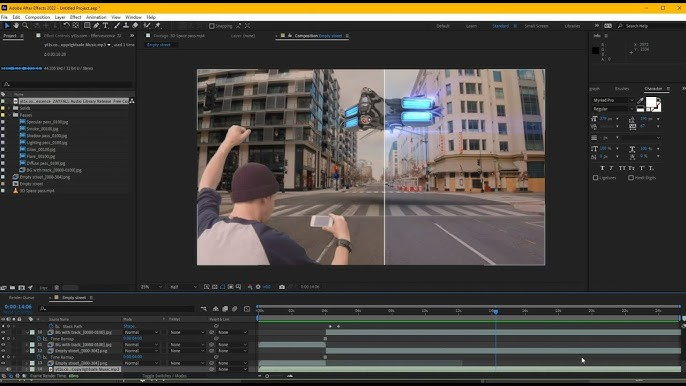Switch to the Brushes panel tab
The image size is (686, 386).
(x=622, y=89)
